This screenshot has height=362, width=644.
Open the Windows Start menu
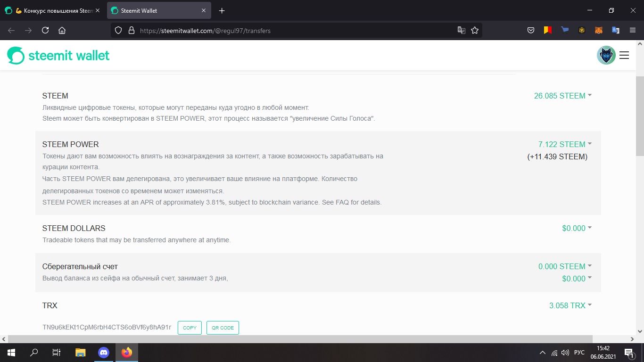11,353
